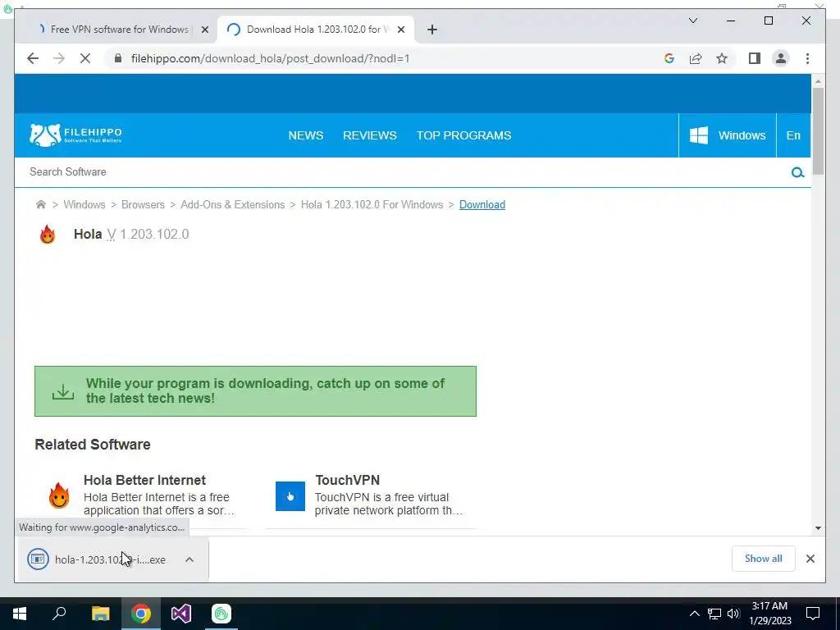Show hidden system tray icons
Viewport: 840px width, 630px height.
(x=694, y=614)
